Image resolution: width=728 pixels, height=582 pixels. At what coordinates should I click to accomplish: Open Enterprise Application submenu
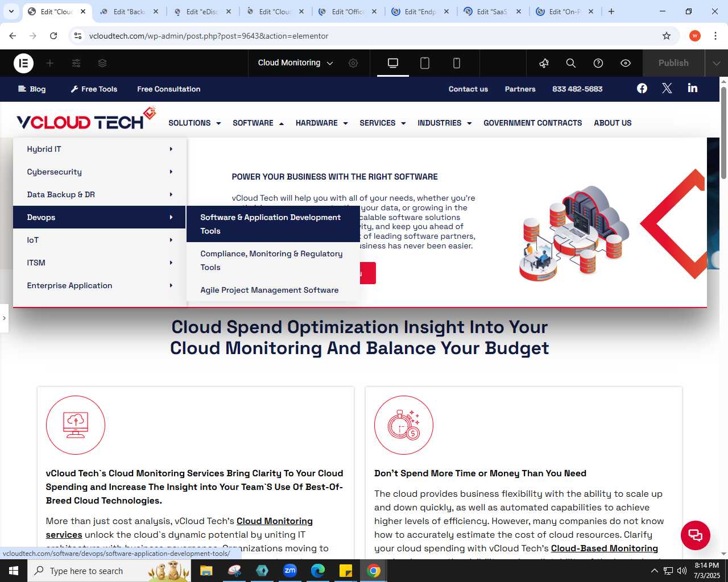point(100,285)
